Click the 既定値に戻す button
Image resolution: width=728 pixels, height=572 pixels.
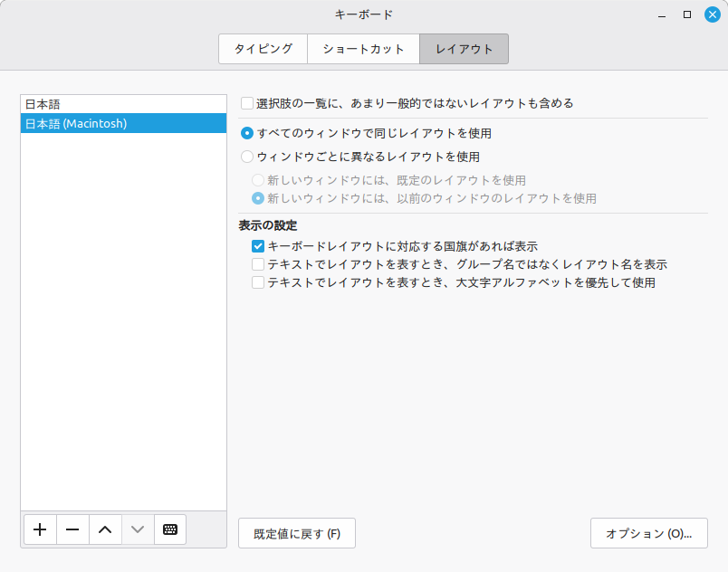coord(296,533)
